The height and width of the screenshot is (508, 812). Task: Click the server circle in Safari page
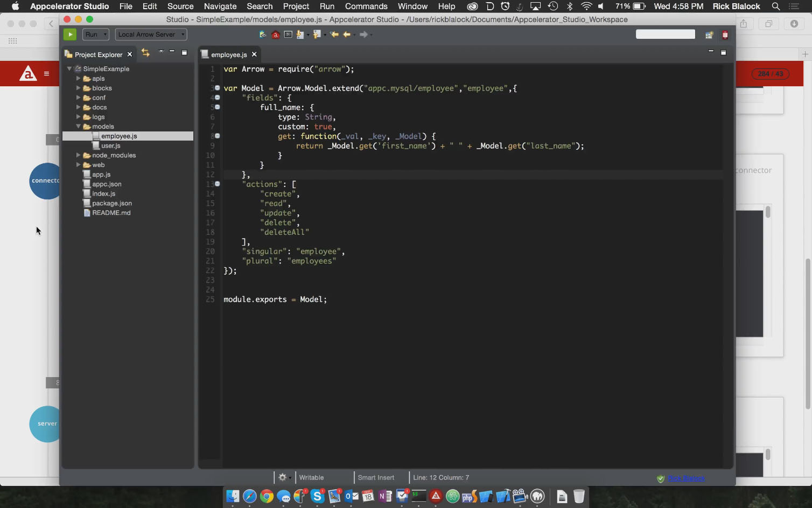pyautogui.click(x=46, y=424)
